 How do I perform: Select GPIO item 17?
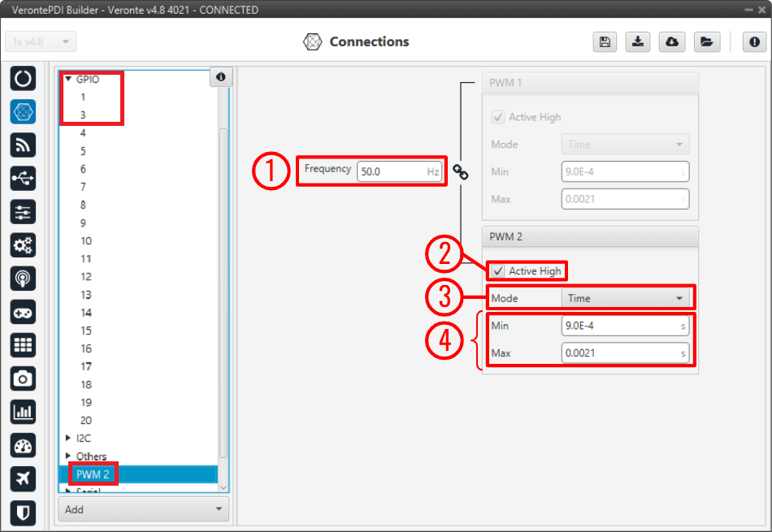coord(85,366)
